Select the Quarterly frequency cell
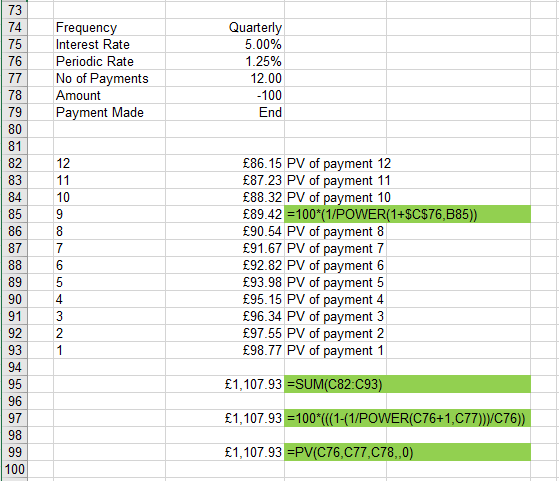The height and width of the screenshot is (481, 559). pyautogui.click(x=225, y=27)
